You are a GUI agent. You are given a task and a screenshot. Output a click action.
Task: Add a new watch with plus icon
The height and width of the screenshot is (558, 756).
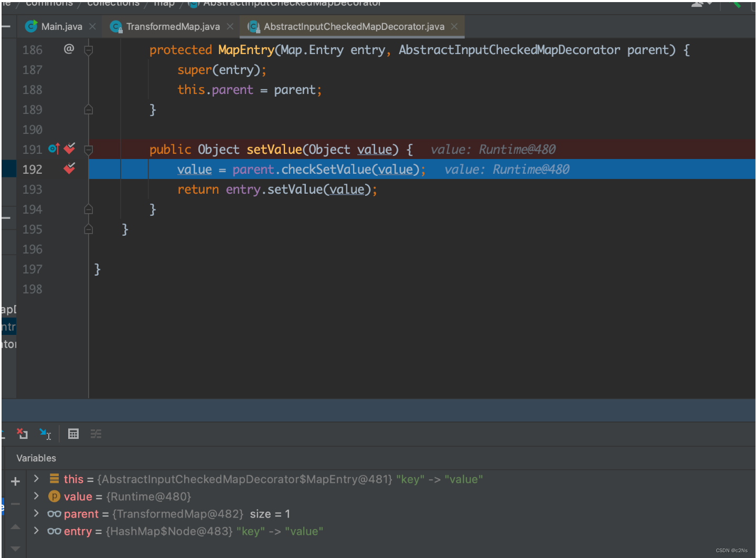click(x=15, y=481)
